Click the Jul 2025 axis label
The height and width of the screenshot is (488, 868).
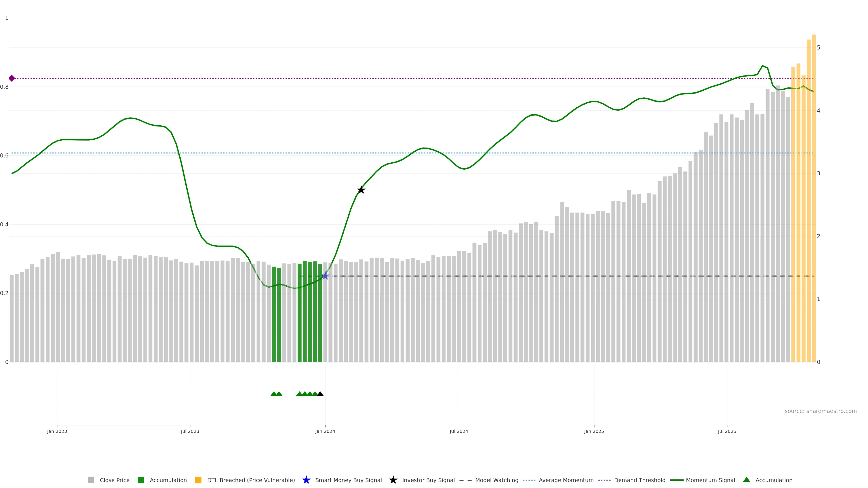coord(727,431)
